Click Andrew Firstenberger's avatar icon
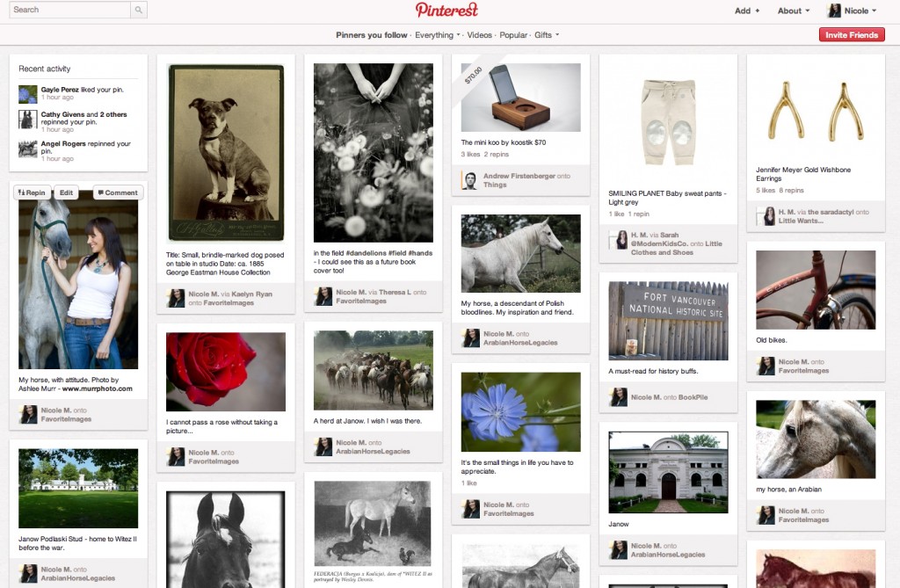Viewport: 900px width, 588px height. (470, 180)
